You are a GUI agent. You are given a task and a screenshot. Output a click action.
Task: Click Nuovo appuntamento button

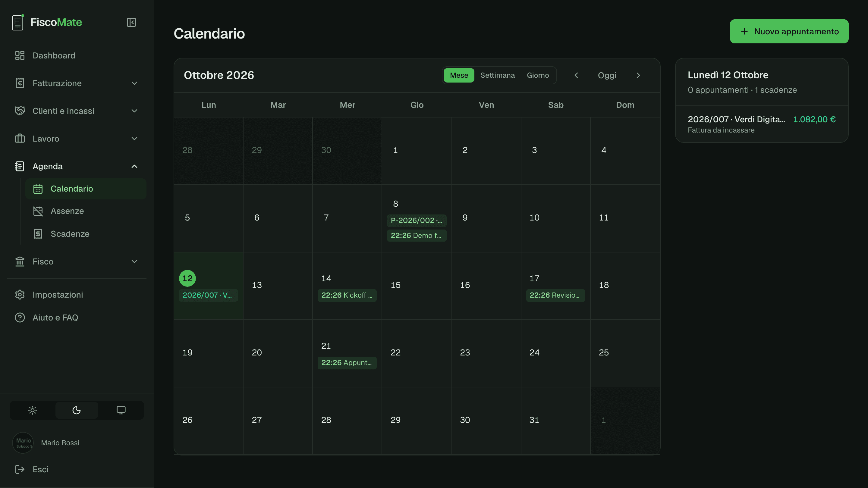tap(789, 31)
